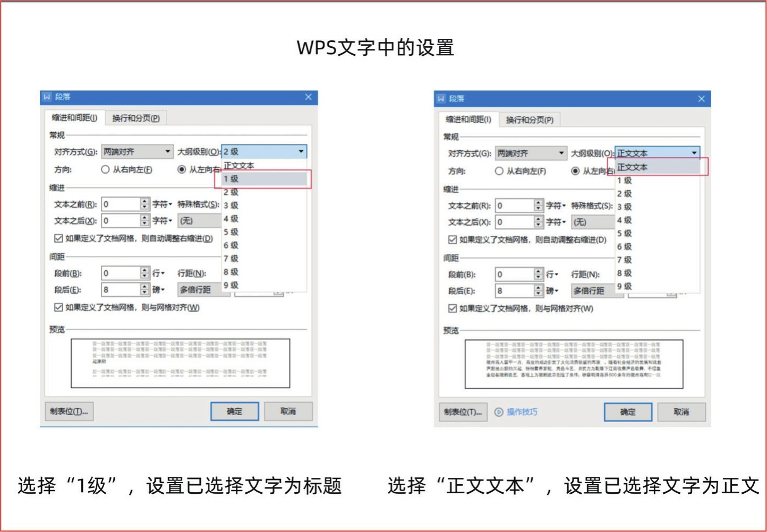Viewport: 767px width, 532px height.
Task: Click 段前 spacing field in the right dialog
Action: coord(514,274)
